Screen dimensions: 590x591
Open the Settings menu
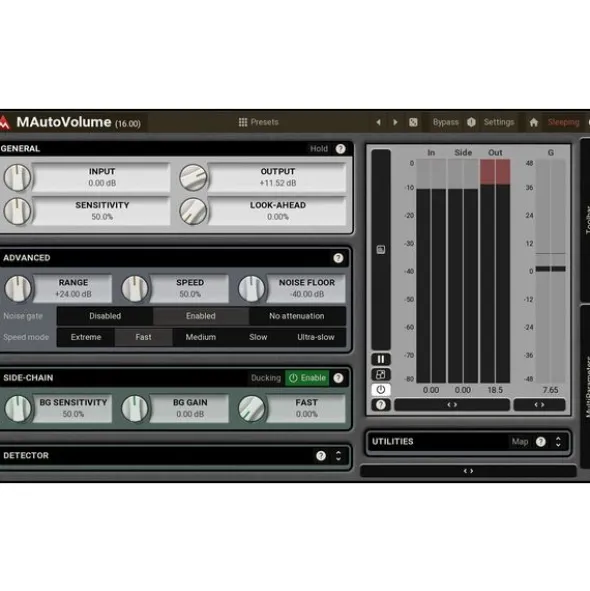499,122
